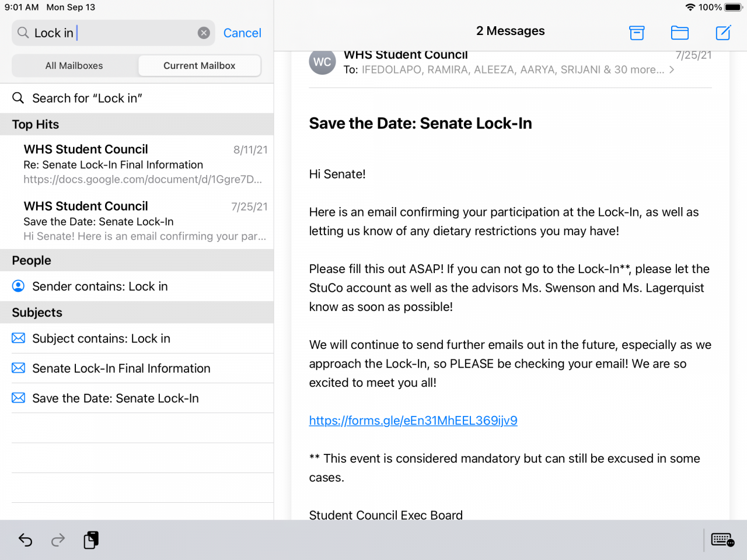Tap 'Student Council Exec Board' signature
The image size is (747, 560).
coord(386,514)
